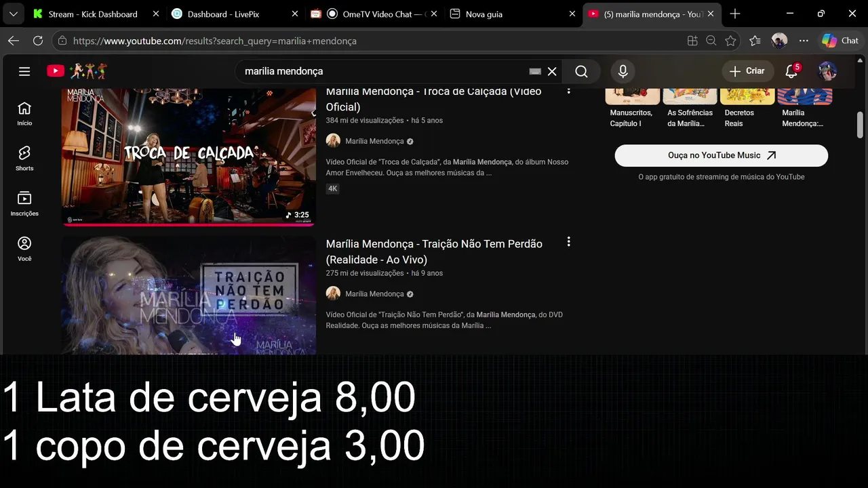Open the YouTube hamburger guide menu
The width and height of the screenshot is (868, 488).
click(24, 71)
